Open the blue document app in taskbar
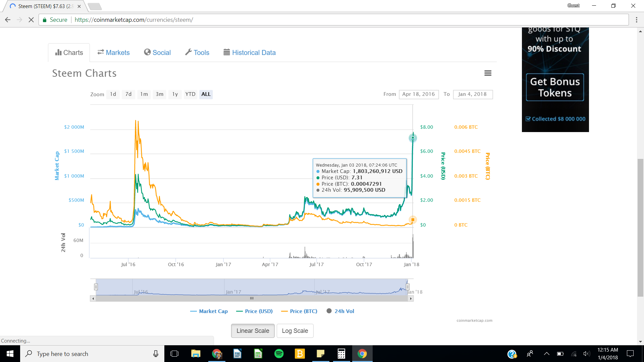The width and height of the screenshot is (644, 362). 237,354
